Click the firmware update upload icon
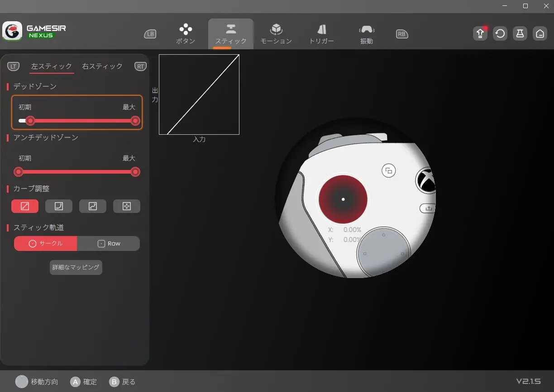The image size is (554, 392). pyautogui.click(x=480, y=34)
